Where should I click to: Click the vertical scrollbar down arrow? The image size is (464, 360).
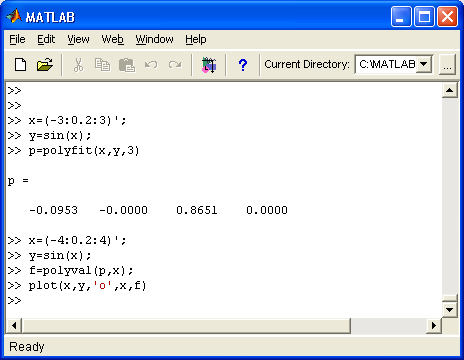point(450,310)
